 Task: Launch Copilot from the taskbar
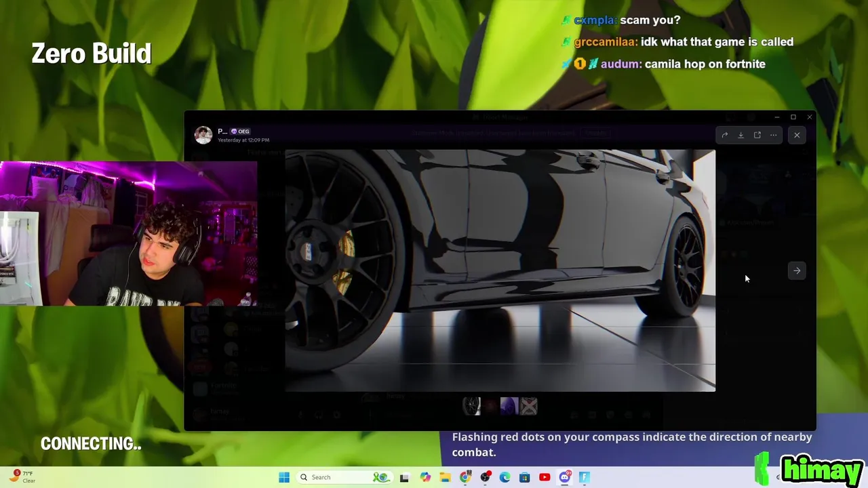[425, 477]
